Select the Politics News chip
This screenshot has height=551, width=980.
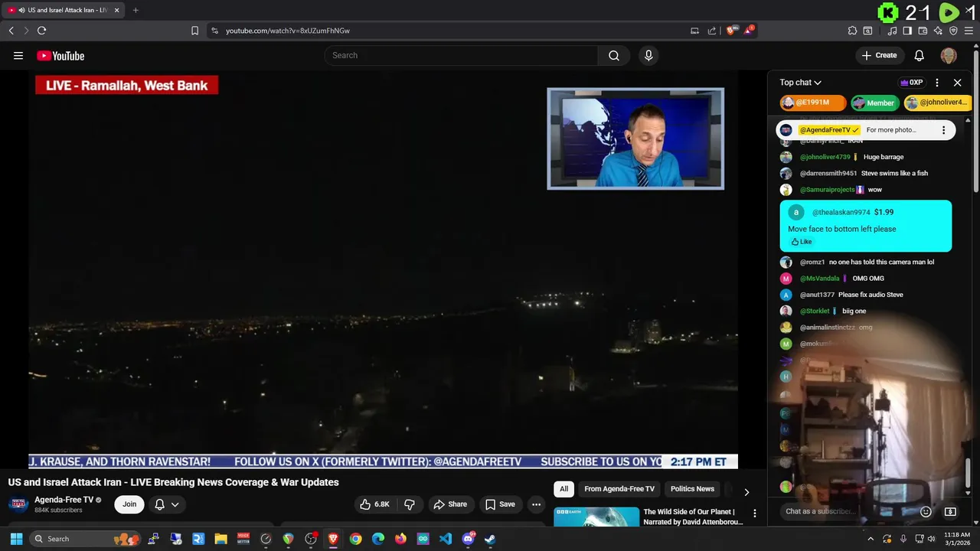(x=692, y=489)
